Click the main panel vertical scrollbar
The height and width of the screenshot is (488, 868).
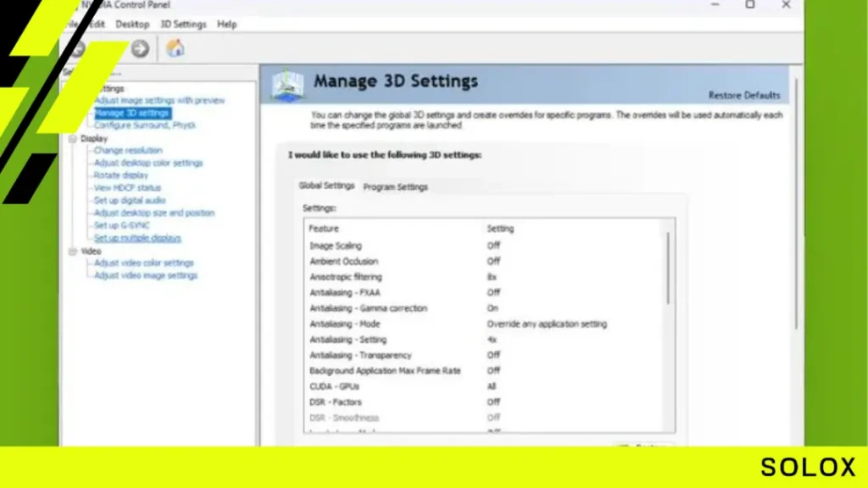tap(797, 204)
